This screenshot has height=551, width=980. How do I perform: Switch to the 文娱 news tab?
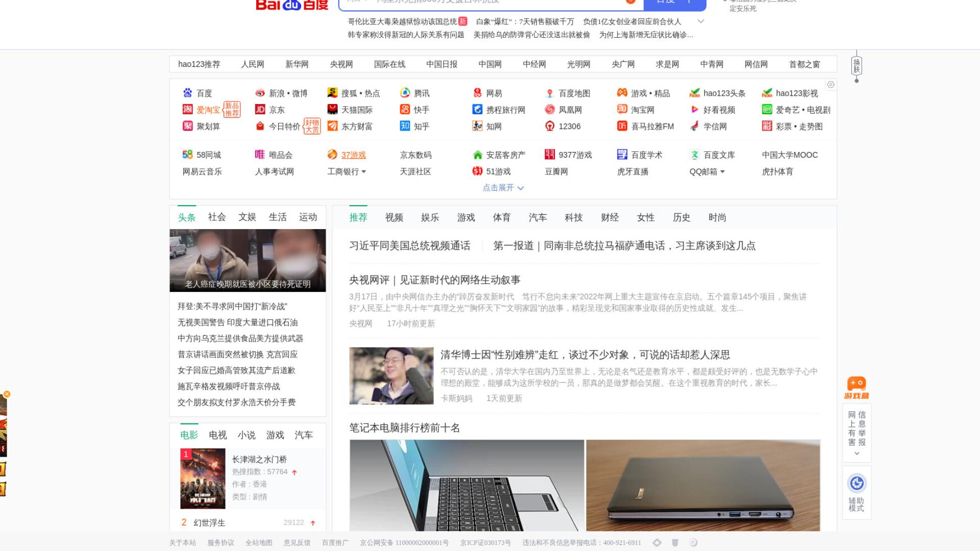click(247, 217)
